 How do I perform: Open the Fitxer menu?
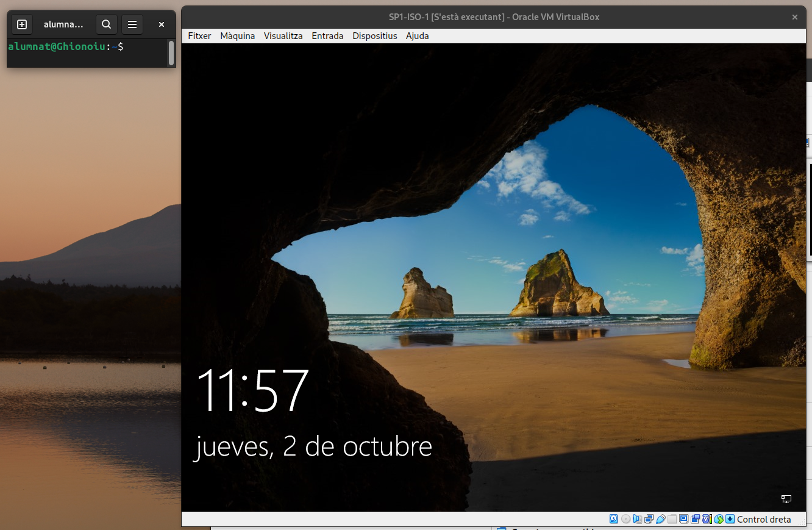199,36
